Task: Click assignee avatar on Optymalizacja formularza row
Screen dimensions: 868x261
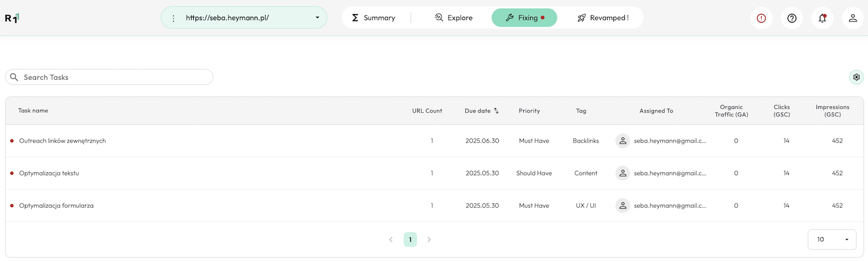Action: [x=623, y=205]
